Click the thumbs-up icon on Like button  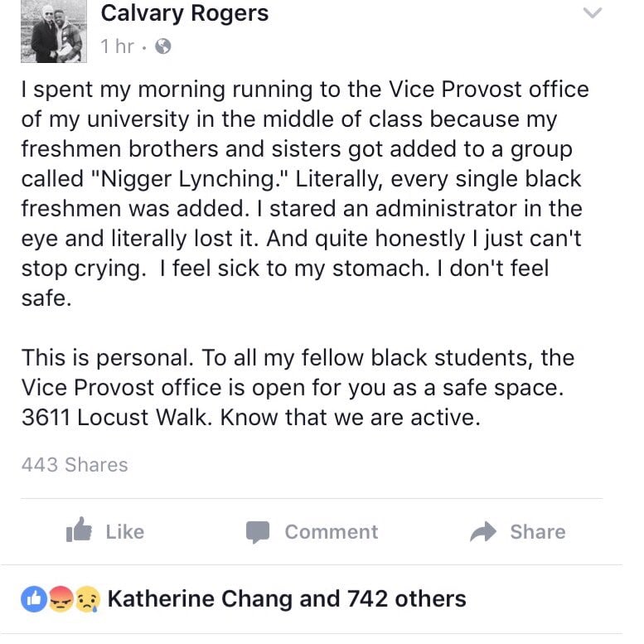(x=79, y=530)
